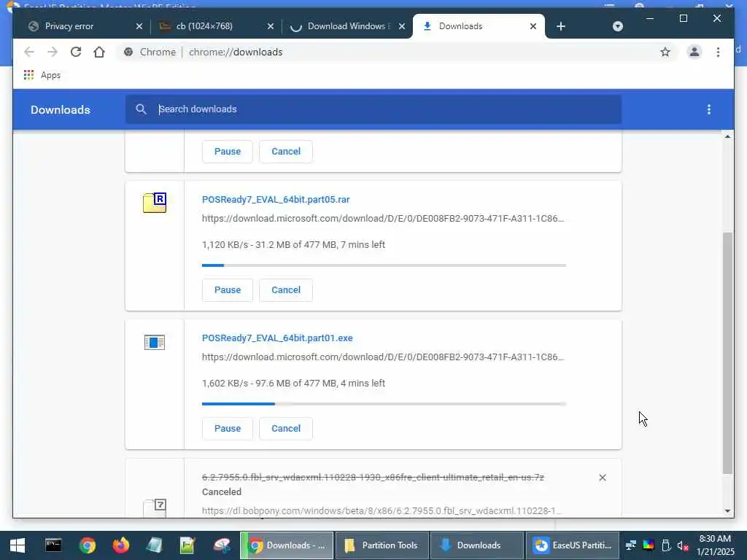Open the green notepad taskbar icon
The height and width of the screenshot is (560, 747).
pos(187,545)
